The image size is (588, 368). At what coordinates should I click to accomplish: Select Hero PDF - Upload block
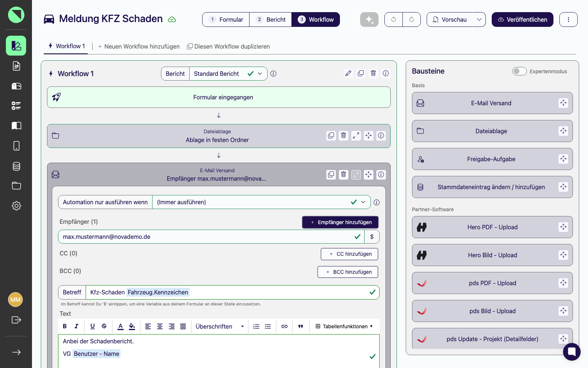pos(492,227)
